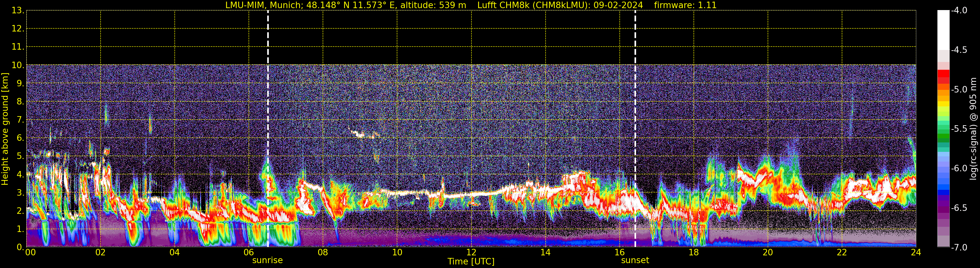Image resolution: width=980 pixels, height=268 pixels.
Task: Click the '4.' height tick label
Action: (20, 175)
